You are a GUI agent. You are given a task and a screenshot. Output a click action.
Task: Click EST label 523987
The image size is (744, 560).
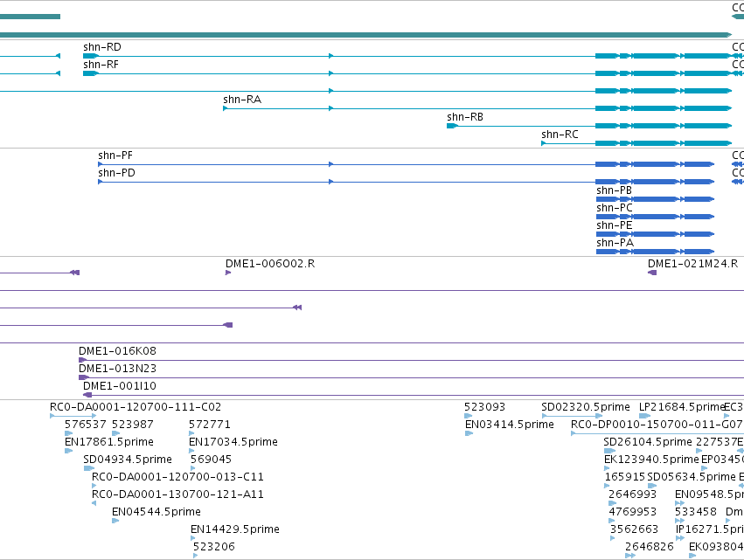132,425
